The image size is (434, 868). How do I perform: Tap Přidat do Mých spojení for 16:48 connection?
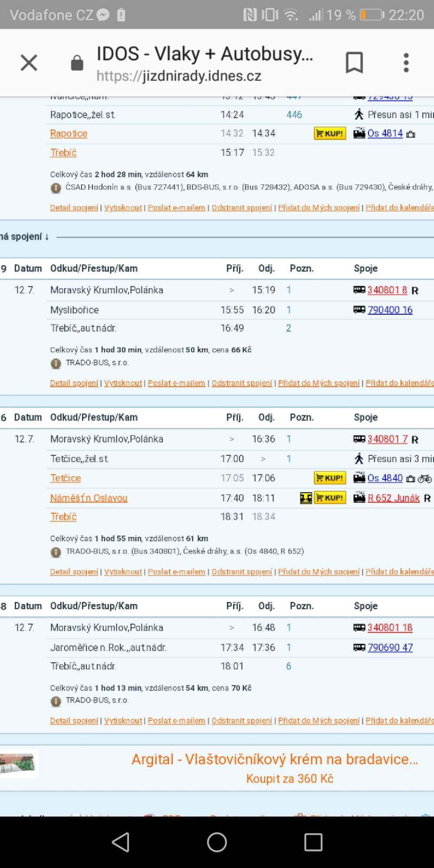[319, 720]
